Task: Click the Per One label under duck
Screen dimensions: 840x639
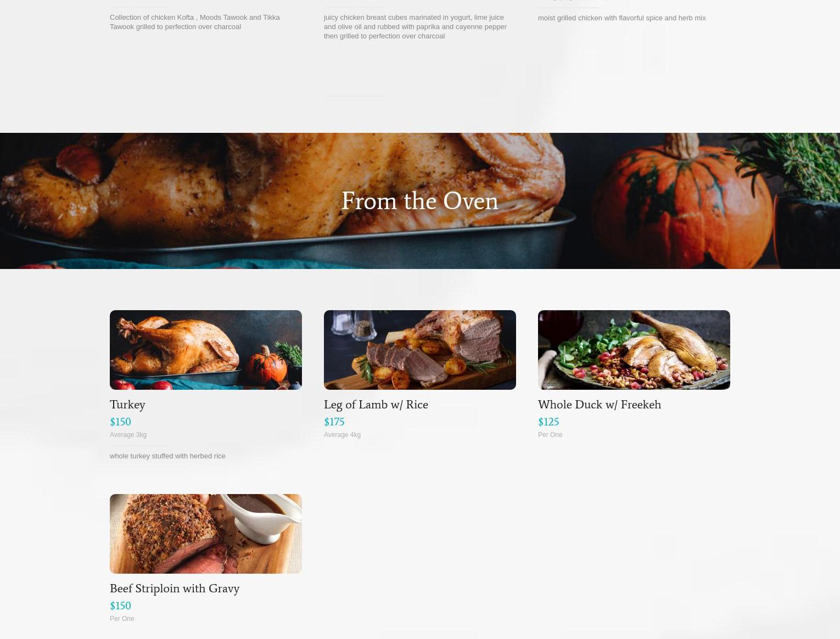Action: tap(550, 435)
